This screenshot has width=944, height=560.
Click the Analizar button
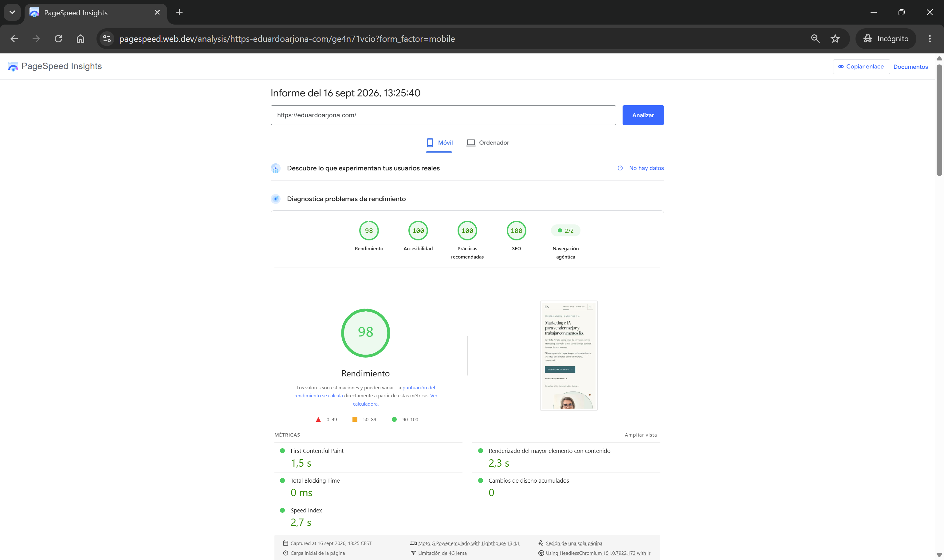(643, 115)
